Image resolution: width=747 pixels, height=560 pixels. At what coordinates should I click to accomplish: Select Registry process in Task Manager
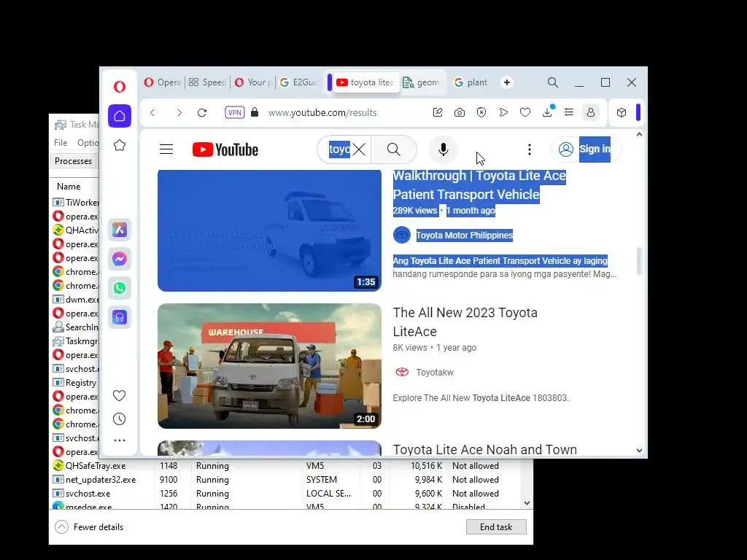click(x=75, y=383)
